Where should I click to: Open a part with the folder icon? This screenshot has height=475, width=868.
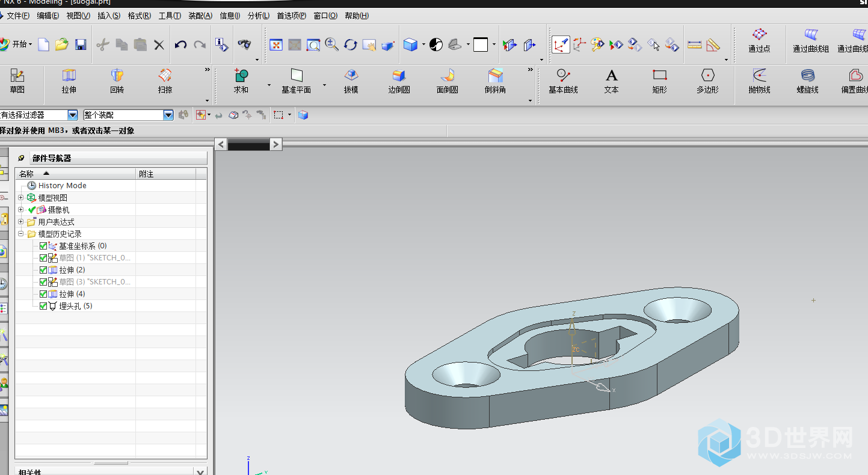coord(62,44)
